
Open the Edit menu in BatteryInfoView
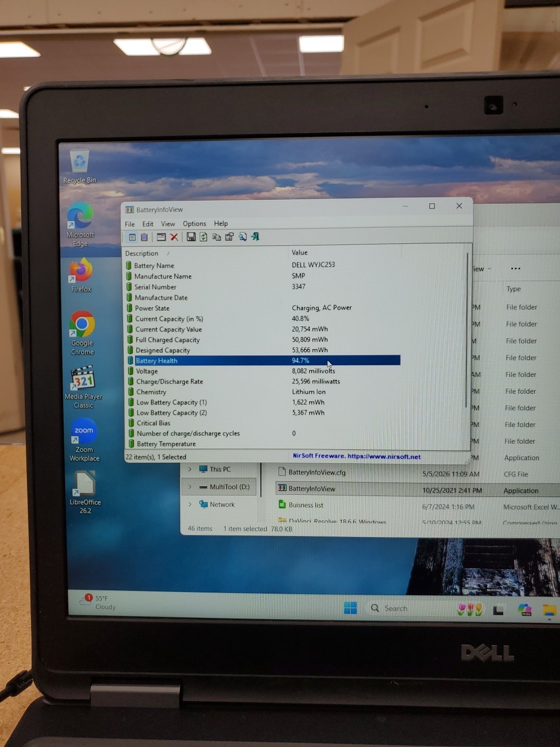[148, 224]
